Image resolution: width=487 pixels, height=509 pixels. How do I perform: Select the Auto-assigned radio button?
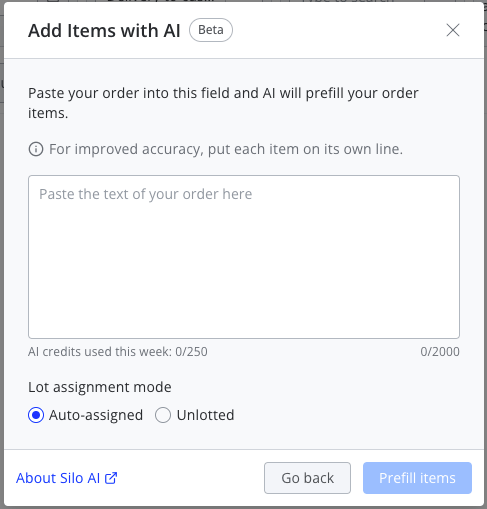pos(36,415)
